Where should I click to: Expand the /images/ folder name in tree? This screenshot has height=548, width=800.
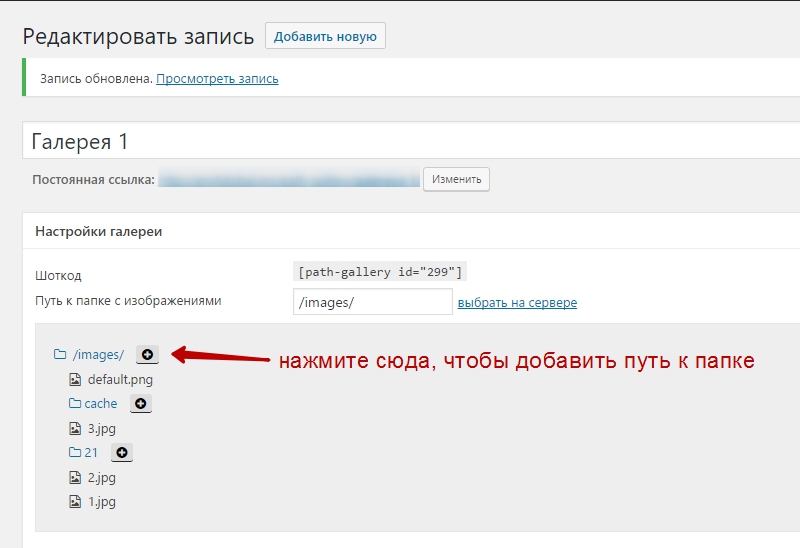point(98,355)
